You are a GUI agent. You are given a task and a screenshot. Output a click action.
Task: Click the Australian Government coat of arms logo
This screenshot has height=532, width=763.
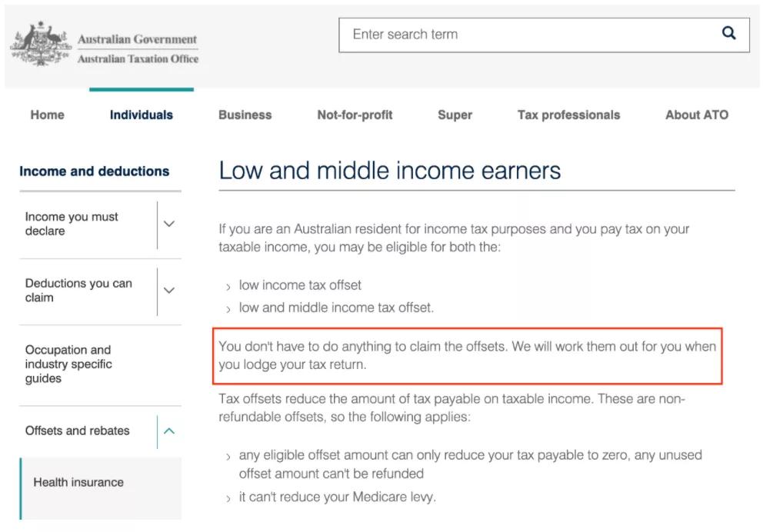(41, 45)
